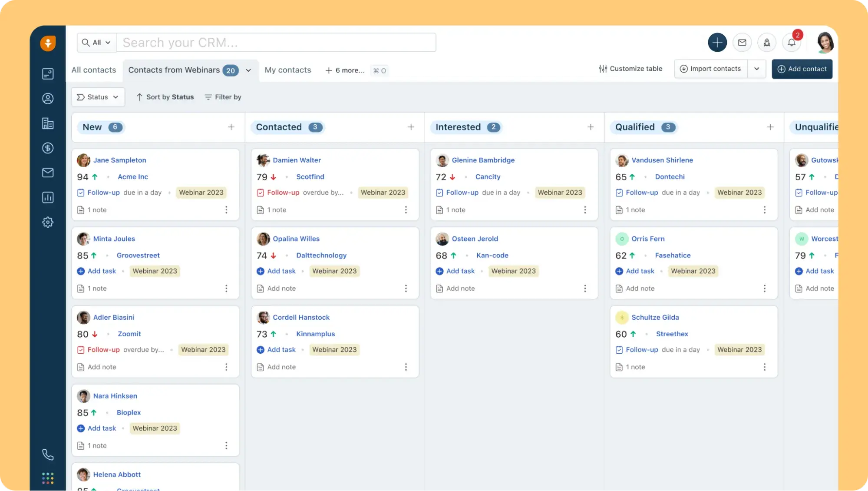This screenshot has width=868, height=491.
Task: Open the Status sort dropdown
Action: pyautogui.click(x=98, y=97)
